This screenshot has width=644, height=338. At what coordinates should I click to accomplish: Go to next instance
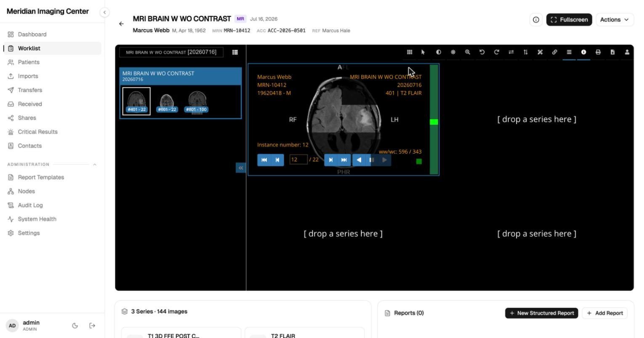331,160
